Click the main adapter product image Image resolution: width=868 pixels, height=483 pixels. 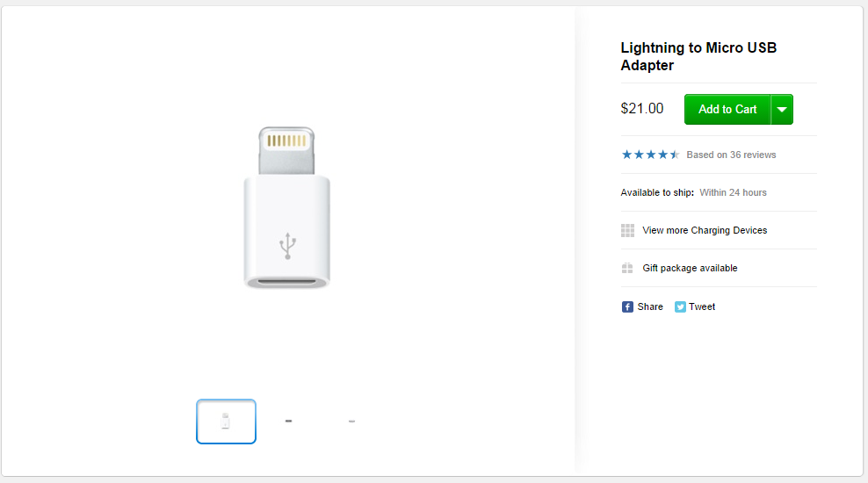(x=286, y=207)
